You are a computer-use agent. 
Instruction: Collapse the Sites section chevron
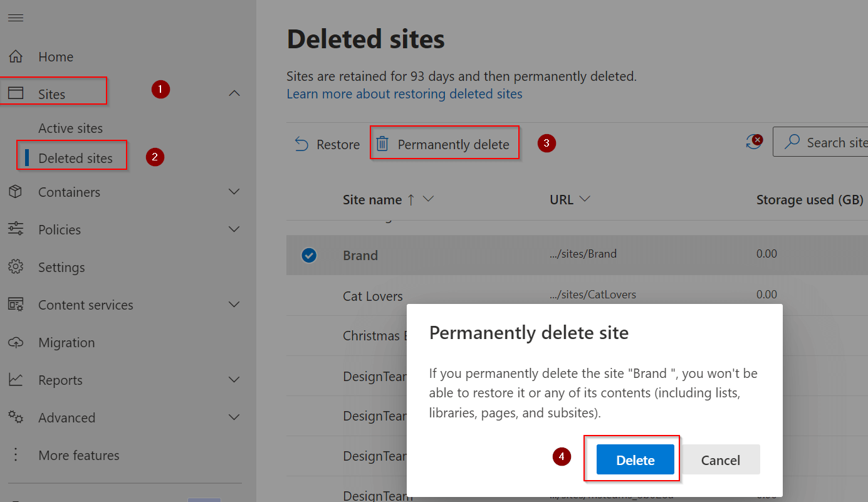pos(234,93)
